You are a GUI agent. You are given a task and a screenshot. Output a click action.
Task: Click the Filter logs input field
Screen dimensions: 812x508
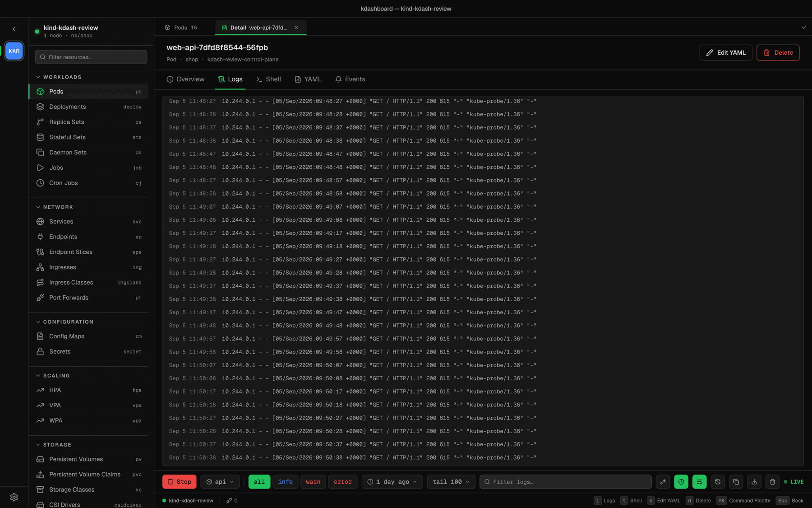(x=565, y=482)
